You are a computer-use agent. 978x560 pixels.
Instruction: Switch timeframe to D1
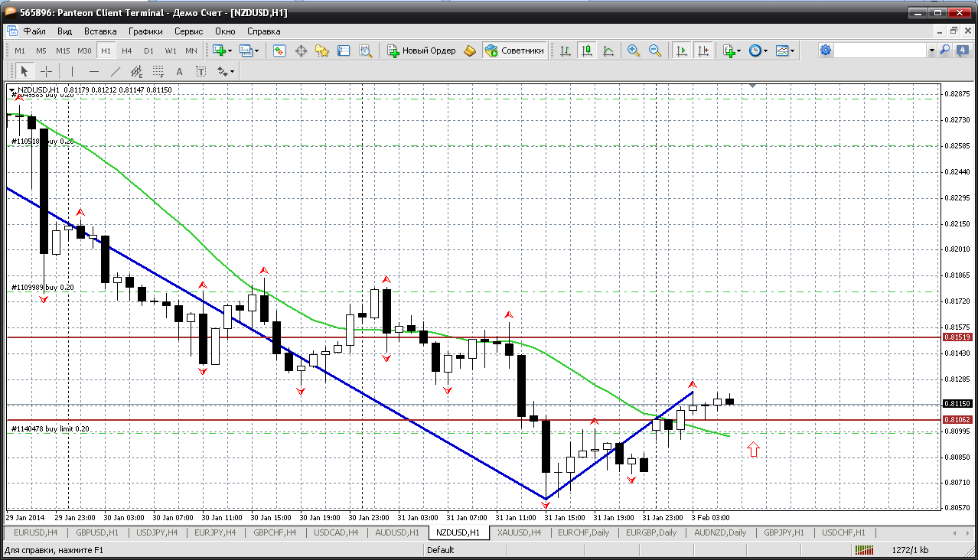[148, 50]
